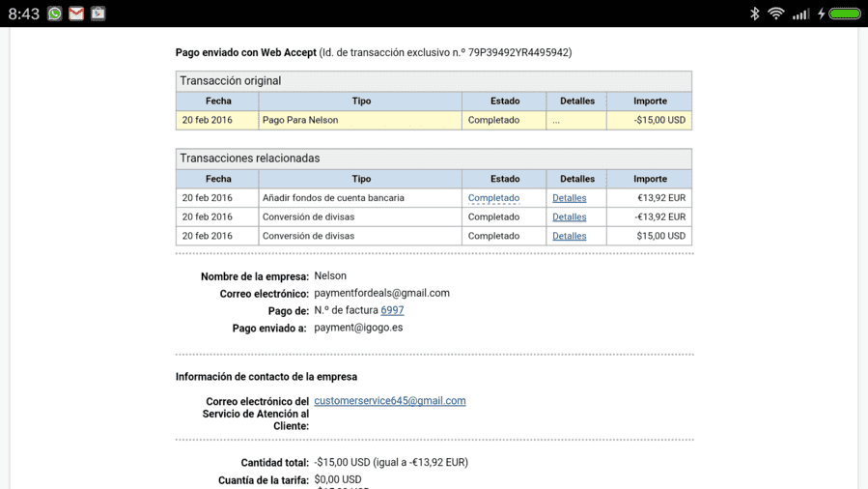The width and height of the screenshot is (868, 489).
Task: Select the Cantidad total -$15,00 USD value
Action: pyautogui.click(x=391, y=462)
